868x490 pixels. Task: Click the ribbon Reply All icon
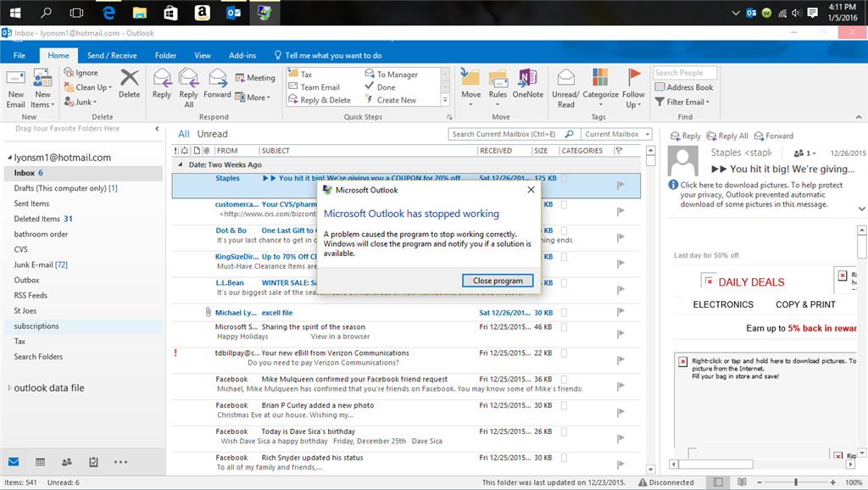coord(189,78)
